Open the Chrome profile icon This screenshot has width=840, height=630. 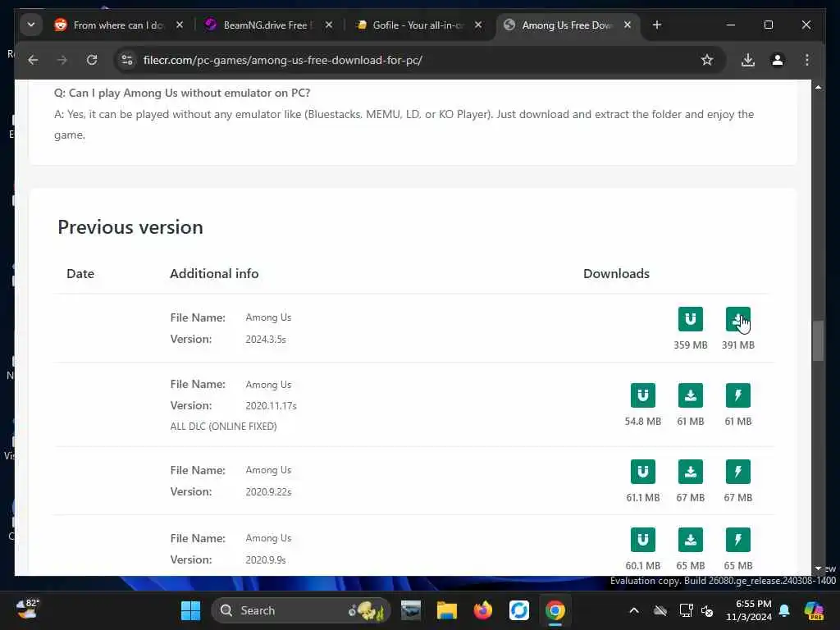click(778, 60)
